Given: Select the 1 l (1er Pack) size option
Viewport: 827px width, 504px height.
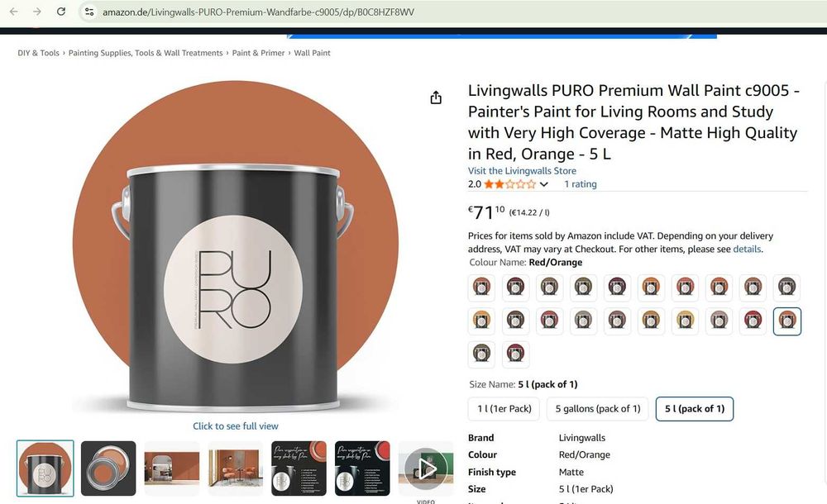Looking at the screenshot, I should coord(504,409).
